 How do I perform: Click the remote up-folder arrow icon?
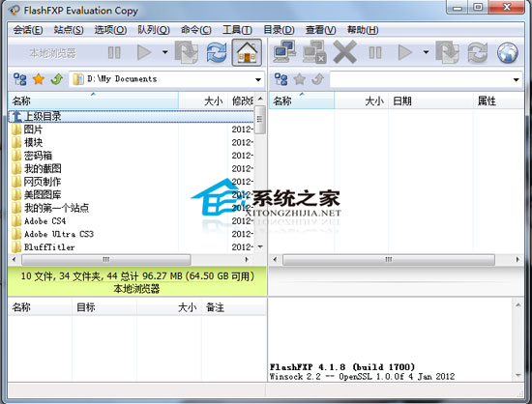[x=317, y=79]
